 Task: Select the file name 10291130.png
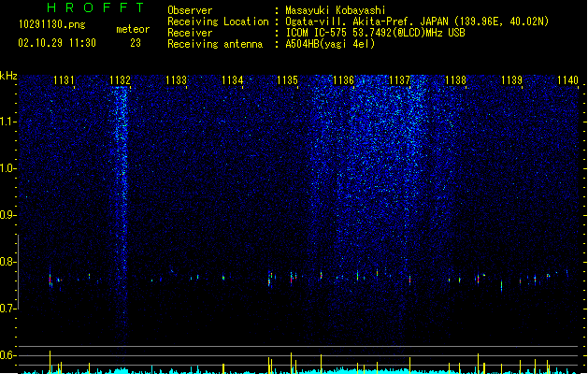click(52, 24)
